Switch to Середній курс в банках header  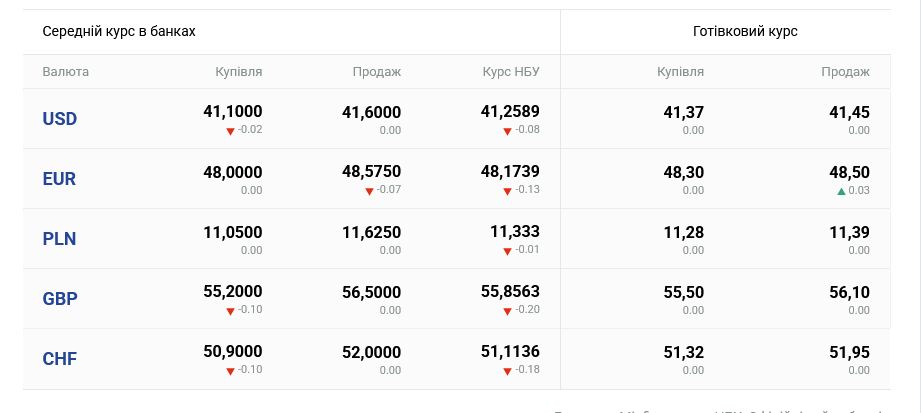tap(118, 31)
